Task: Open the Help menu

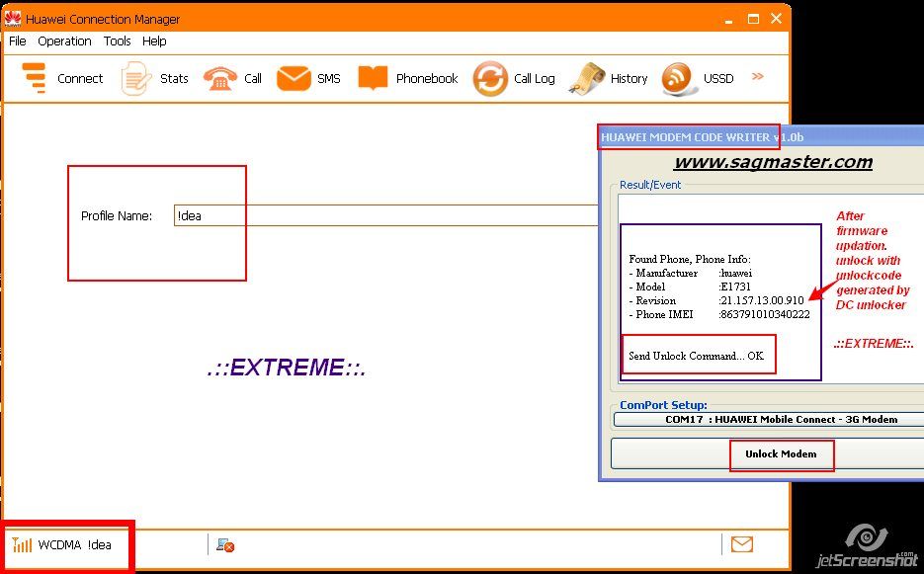Action: [x=154, y=41]
